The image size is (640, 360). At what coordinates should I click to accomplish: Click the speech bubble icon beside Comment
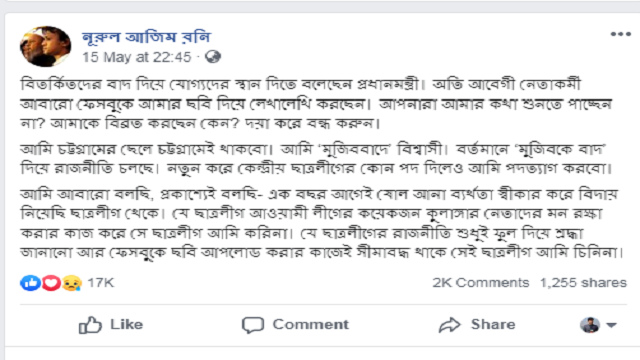[253, 325]
